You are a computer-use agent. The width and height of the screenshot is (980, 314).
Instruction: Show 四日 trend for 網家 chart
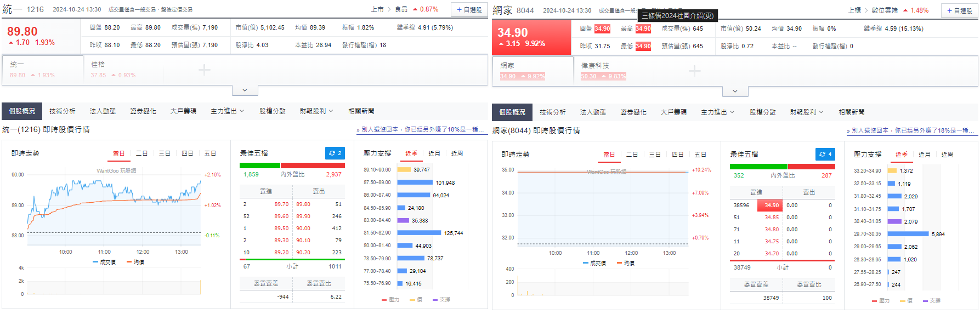pos(678,155)
